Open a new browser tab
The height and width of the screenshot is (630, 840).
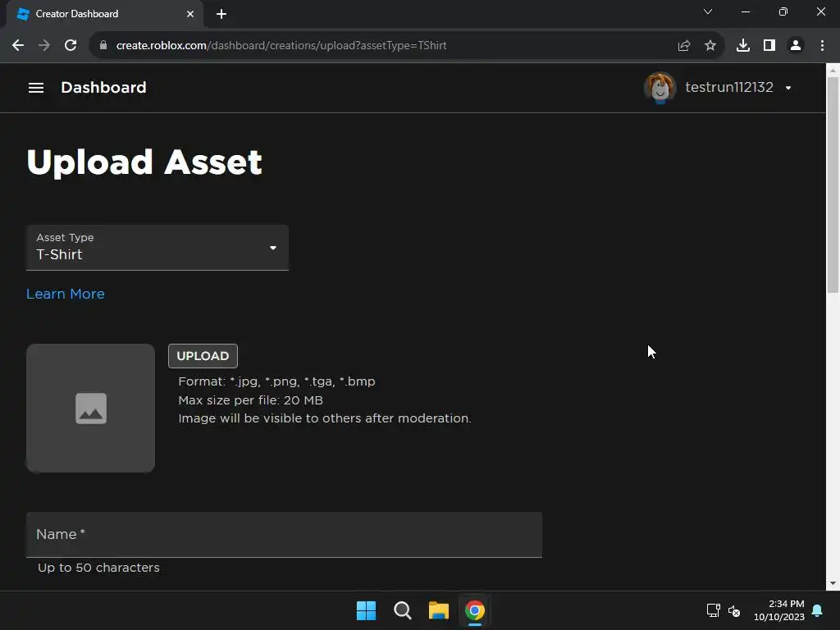point(221,14)
